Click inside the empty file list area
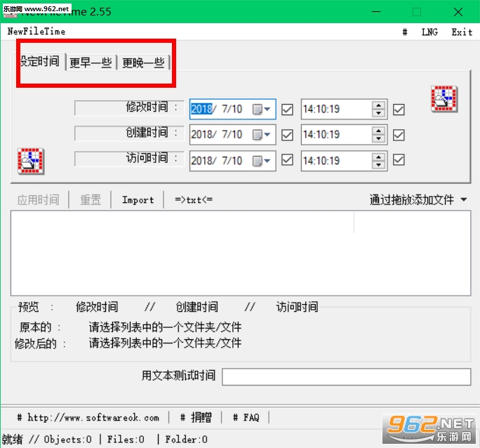This screenshot has width=480, height=448. pyautogui.click(x=241, y=253)
